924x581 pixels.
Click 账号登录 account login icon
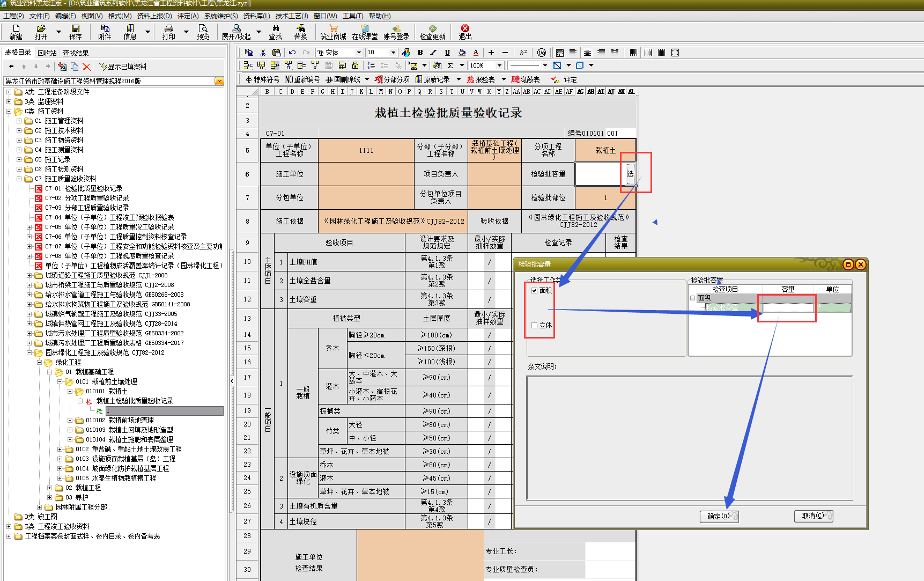[396, 32]
